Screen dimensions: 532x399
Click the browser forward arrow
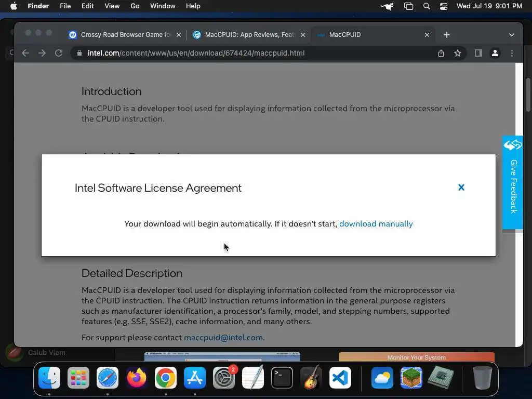(42, 54)
